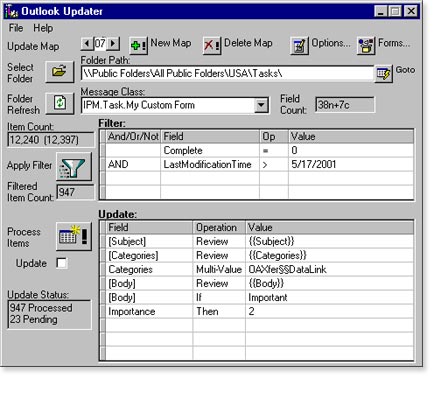Screen dimensions: 435x406
Task: Click the Folder Refresh icon button
Action: pyautogui.click(x=60, y=103)
